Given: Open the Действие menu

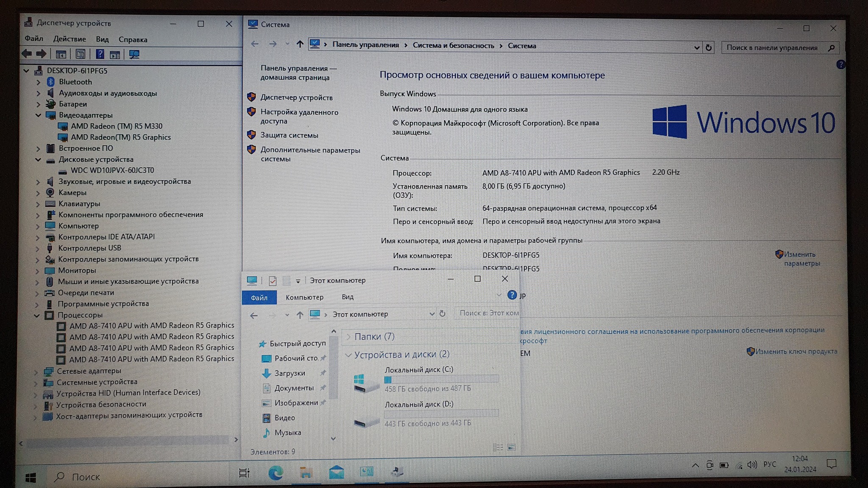Looking at the screenshot, I should (70, 39).
